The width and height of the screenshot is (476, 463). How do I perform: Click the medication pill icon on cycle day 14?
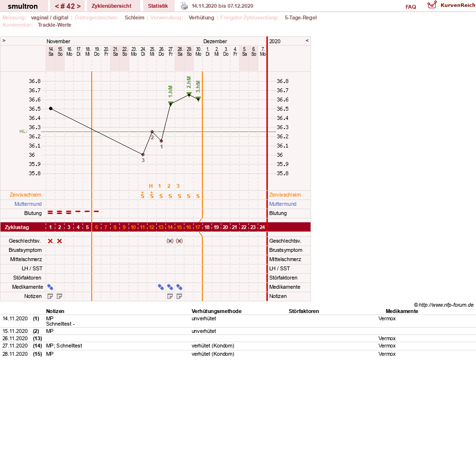(170, 287)
